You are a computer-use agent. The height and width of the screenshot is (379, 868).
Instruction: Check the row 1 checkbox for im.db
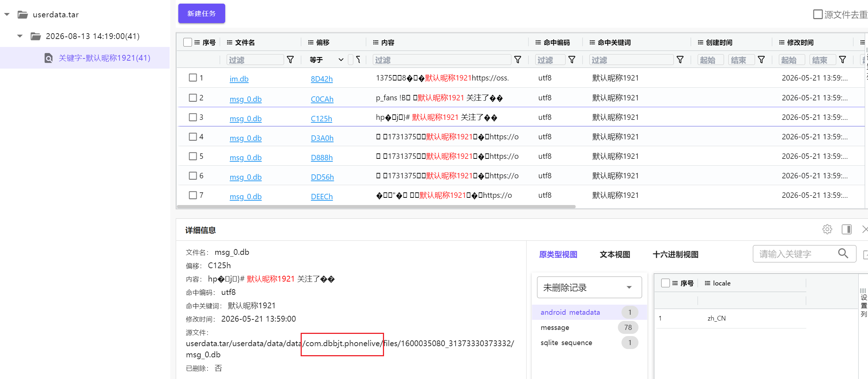[193, 78]
